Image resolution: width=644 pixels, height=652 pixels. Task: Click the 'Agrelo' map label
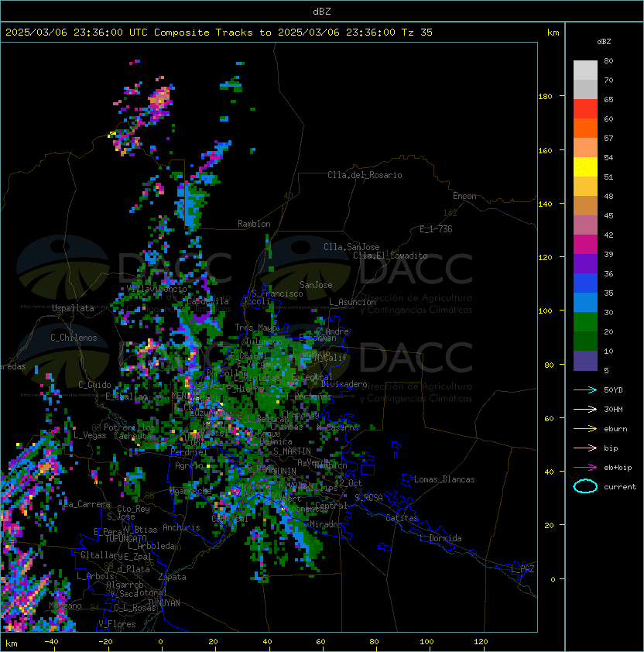[x=189, y=465]
